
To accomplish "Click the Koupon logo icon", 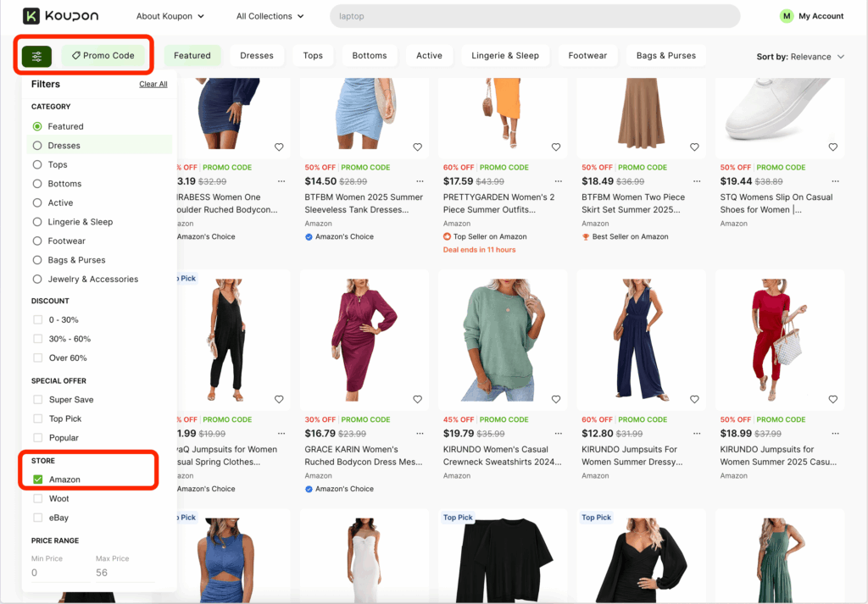I will click(31, 16).
